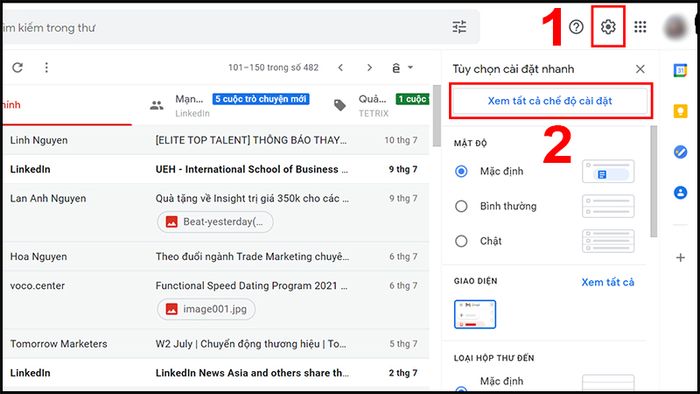Open email from Linh Nguyen
The width and height of the screenshot is (700, 394).
coord(216,140)
